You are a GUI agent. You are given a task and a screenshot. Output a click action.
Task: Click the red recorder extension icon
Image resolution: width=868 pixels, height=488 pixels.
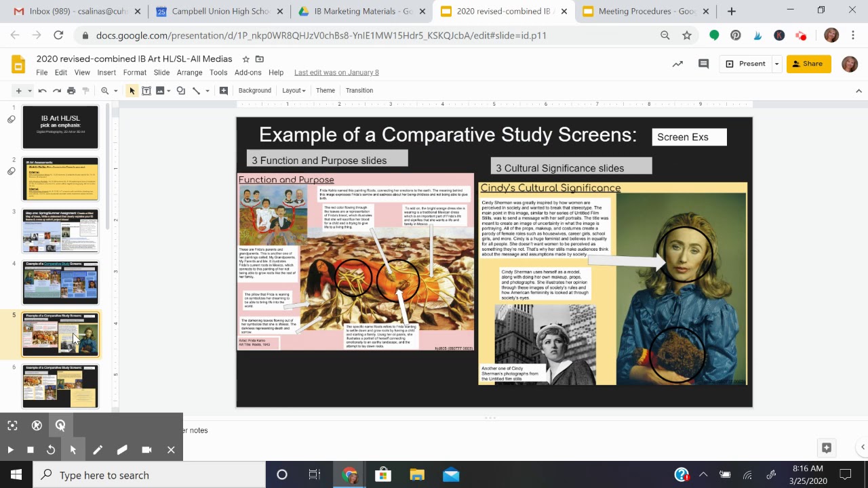point(801,35)
